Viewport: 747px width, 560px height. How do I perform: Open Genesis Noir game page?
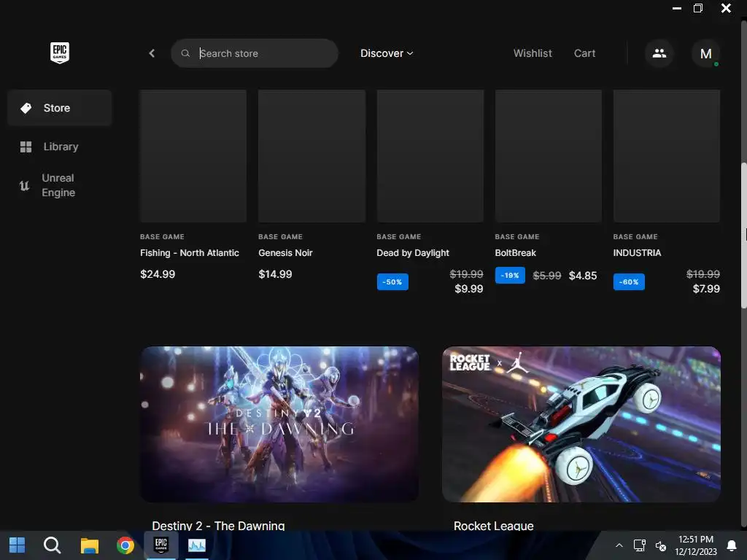(x=285, y=253)
